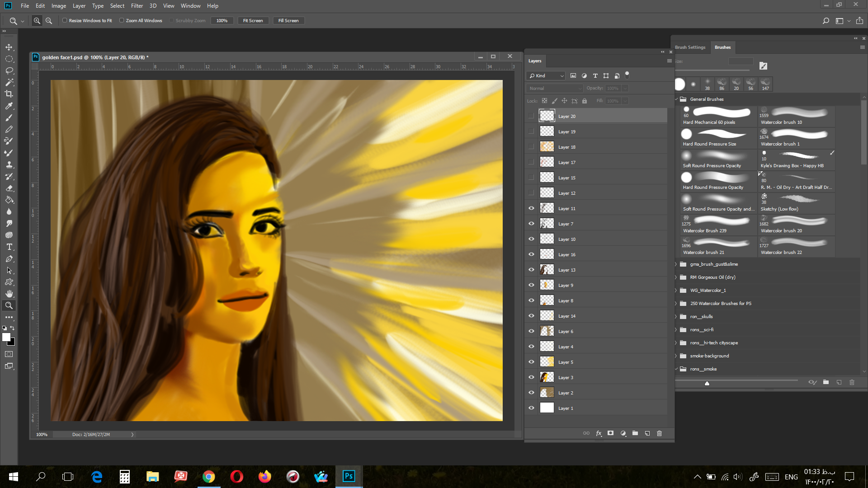Select the Eraser tool
868x488 pixels.
click(9, 188)
